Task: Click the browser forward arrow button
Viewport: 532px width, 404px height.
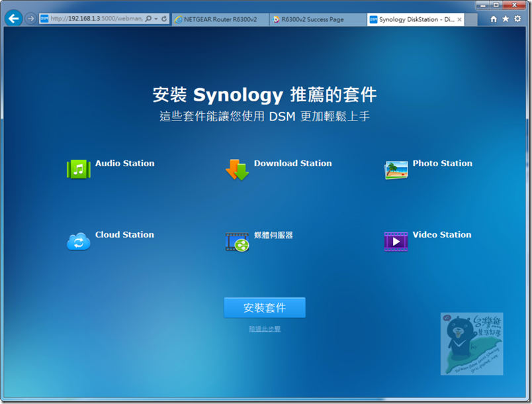Action: click(30, 19)
